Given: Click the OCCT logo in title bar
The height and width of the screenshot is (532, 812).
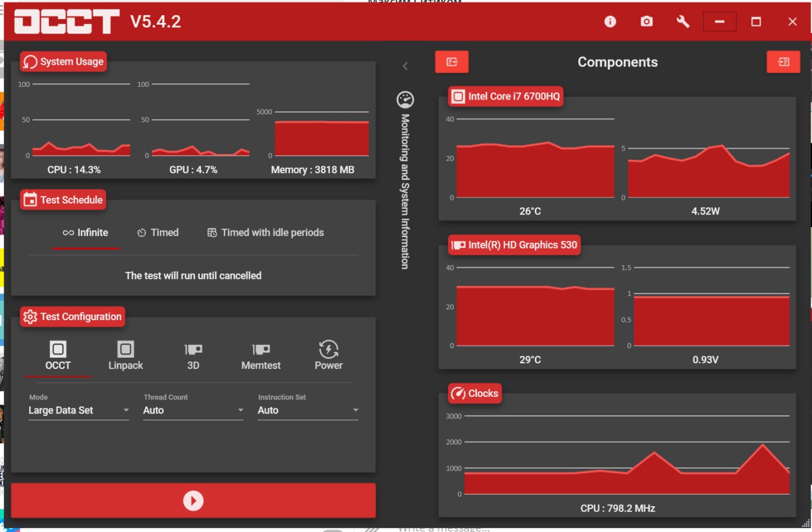Looking at the screenshot, I should point(67,22).
